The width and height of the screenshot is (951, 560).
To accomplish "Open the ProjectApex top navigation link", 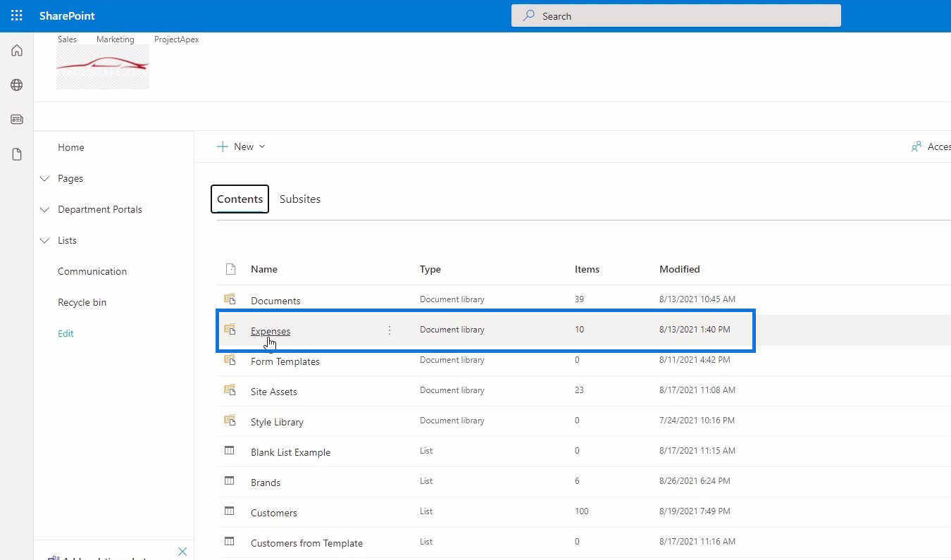I will 177,39.
